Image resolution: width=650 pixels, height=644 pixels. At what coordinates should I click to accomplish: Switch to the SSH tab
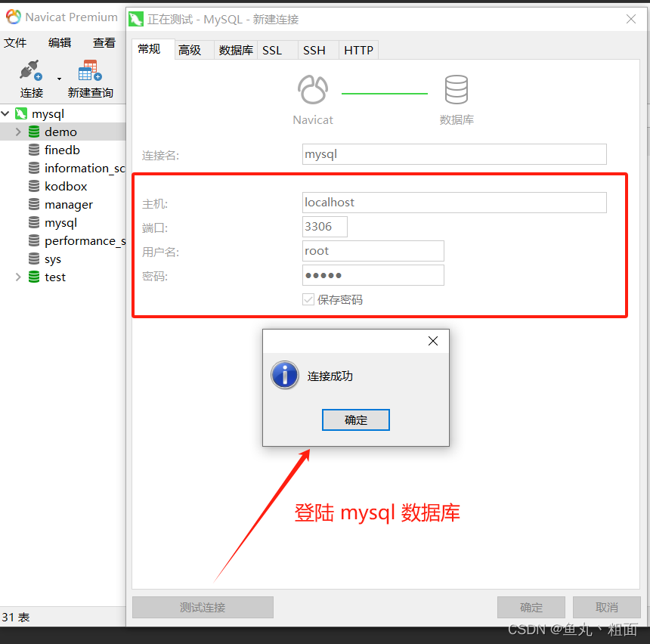(318, 50)
